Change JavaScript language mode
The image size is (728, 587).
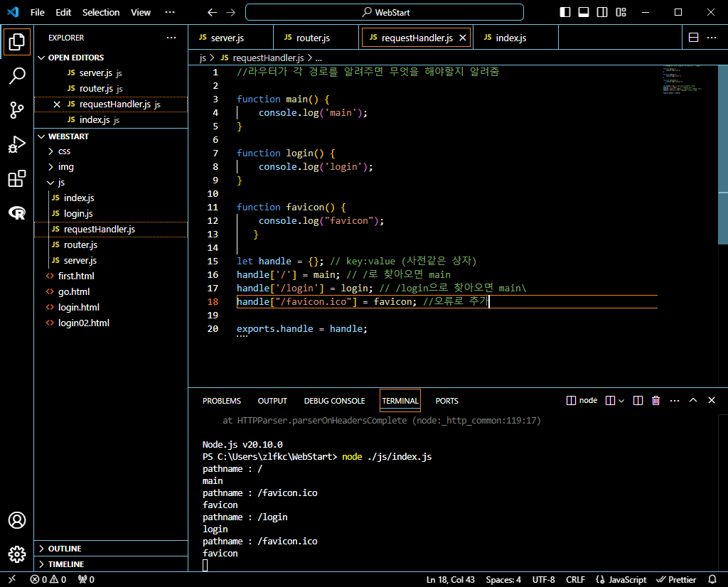[x=621, y=579]
